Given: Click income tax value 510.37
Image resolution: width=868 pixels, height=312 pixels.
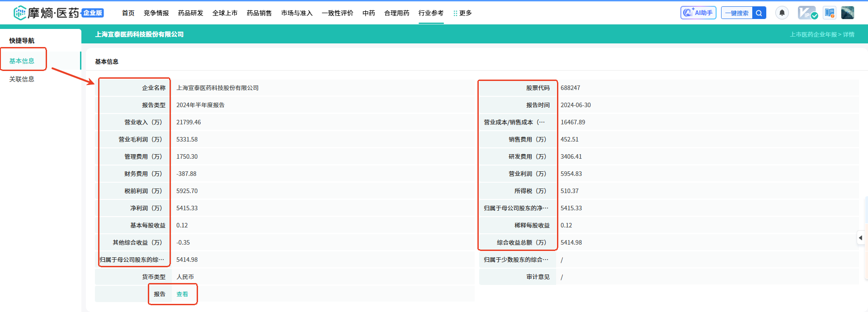Looking at the screenshot, I should (x=570, y=191).
